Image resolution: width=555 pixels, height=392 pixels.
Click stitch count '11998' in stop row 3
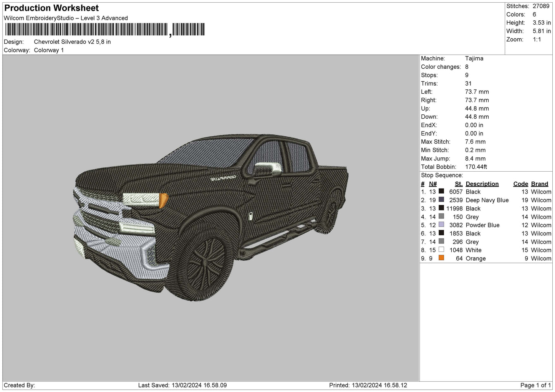click(454, 208)
